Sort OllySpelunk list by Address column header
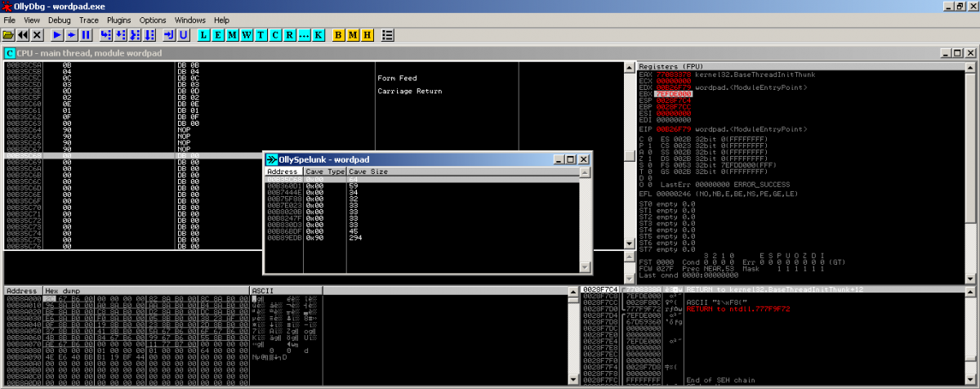Image resolution: width=980 pixels, height=389 pixels. [x=283, y=172]
